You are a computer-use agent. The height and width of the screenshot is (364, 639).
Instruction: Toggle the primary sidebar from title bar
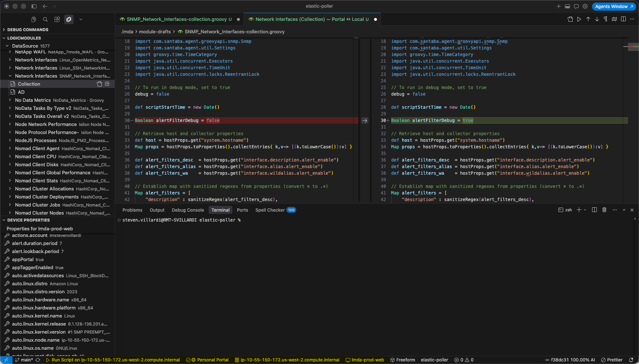34,6
